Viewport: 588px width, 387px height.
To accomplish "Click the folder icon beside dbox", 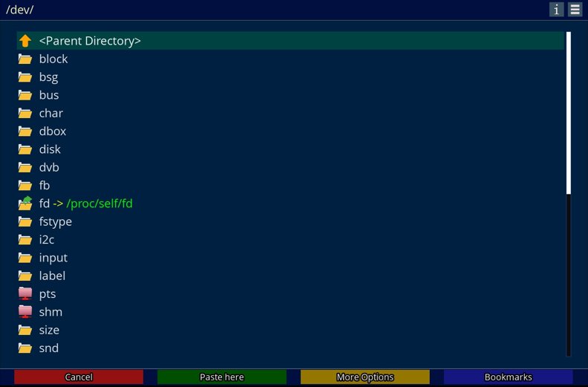I will (25, 131).
